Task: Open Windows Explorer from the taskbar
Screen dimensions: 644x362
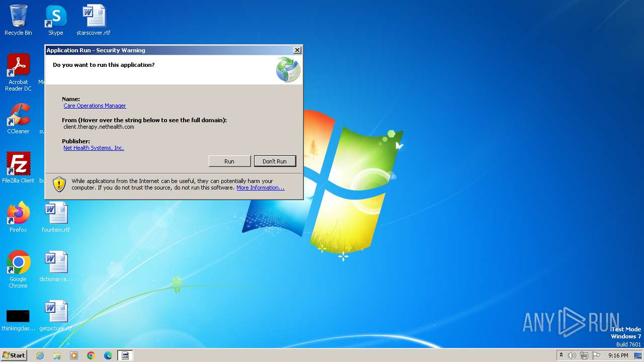Action: pyautogui.click(x=57, y=355)
